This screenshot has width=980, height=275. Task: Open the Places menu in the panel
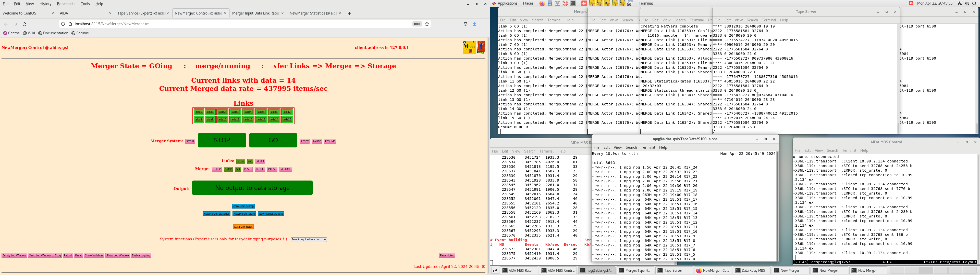[x=528, y=3]
